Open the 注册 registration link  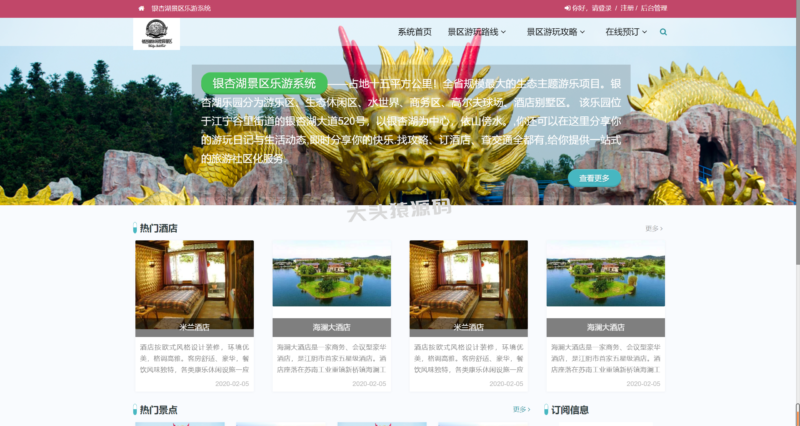(627, 8)
